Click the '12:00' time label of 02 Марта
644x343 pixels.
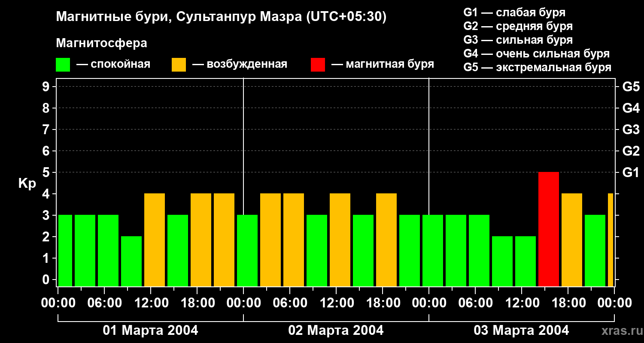tap(336, 303)
